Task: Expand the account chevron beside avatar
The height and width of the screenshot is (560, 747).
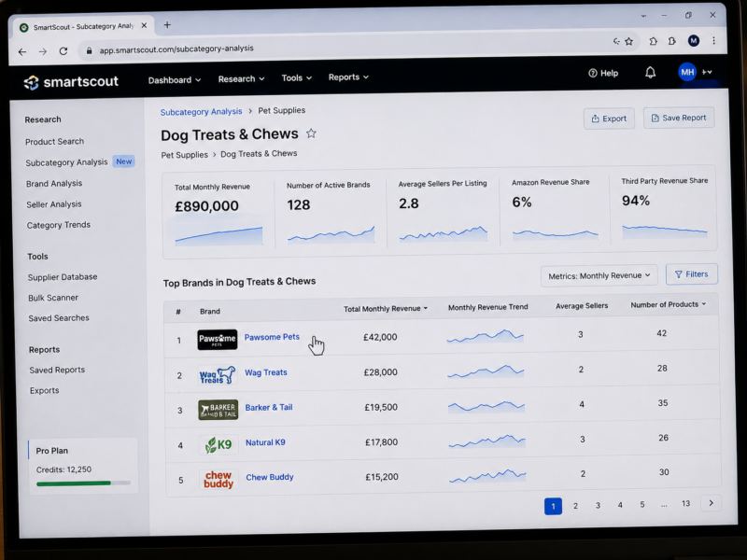Action: coord(708,72)
